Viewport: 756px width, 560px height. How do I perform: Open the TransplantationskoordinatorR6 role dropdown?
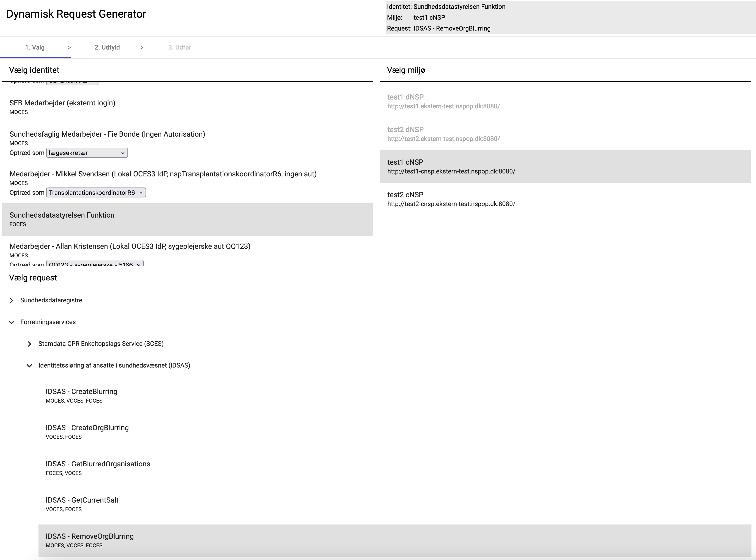pos(96,192)
